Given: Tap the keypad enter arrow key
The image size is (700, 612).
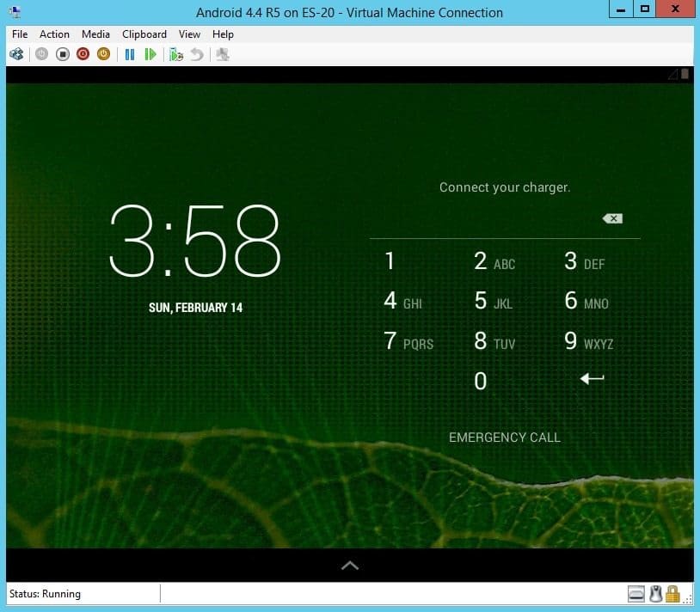Looking at the screenshot, I should (x=592, y=379).
